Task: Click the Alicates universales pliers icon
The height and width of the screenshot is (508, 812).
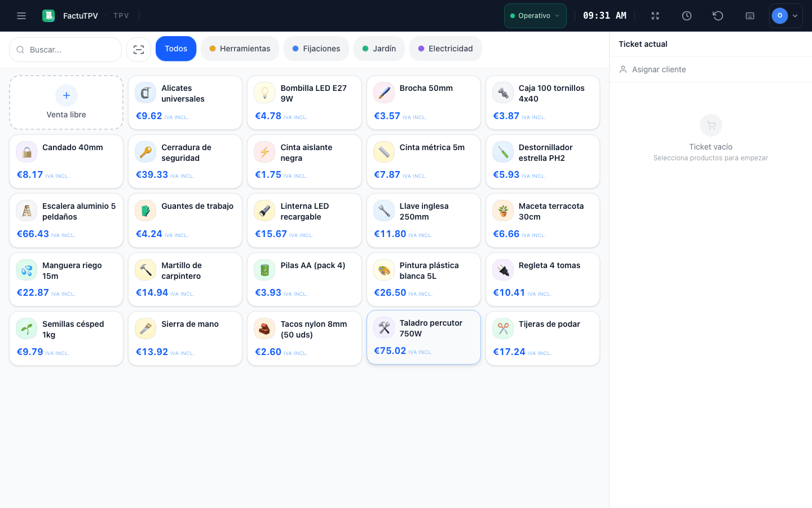Action: (x=145, y=93)
